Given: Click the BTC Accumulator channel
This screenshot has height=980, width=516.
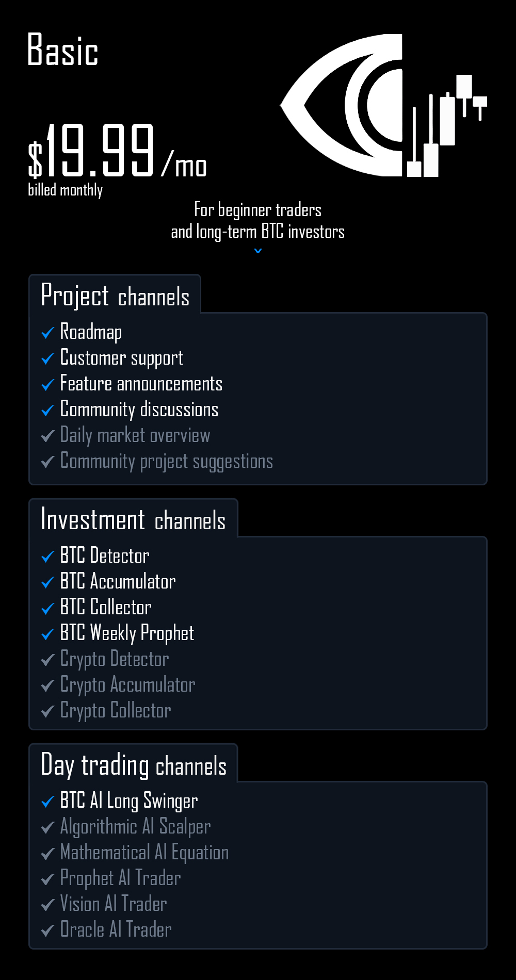Looking at the screenshot, I should 118,581.
